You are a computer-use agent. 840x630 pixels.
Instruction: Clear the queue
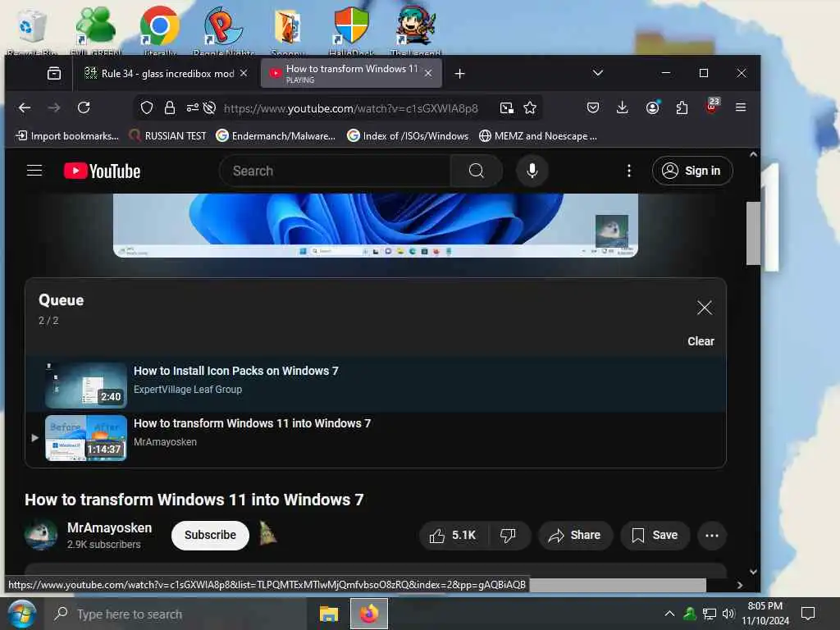(701, 341)
